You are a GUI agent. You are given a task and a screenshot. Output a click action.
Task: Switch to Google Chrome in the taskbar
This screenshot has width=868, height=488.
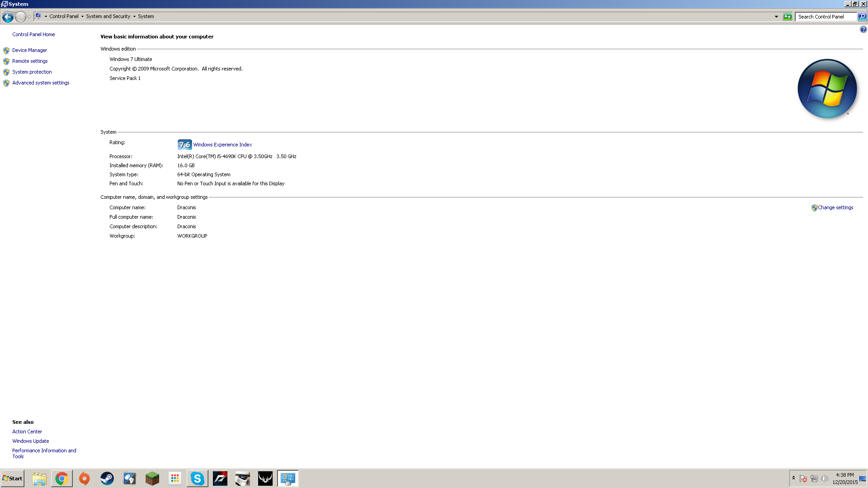62,479
